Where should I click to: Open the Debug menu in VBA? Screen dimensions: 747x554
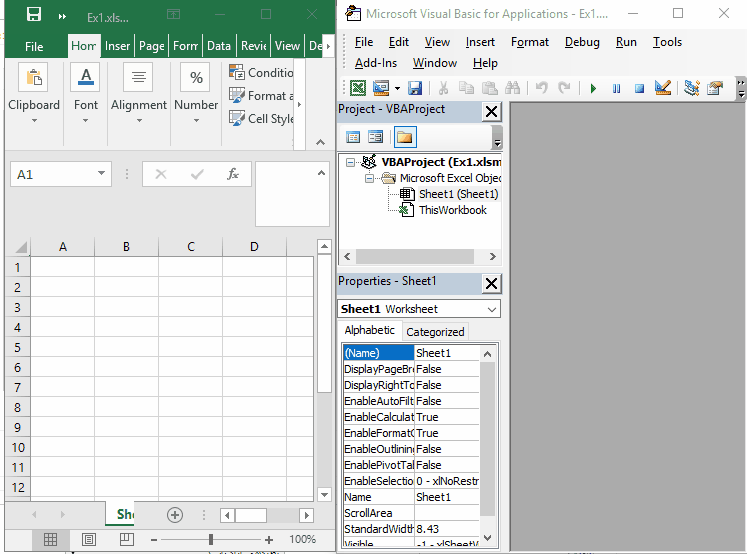[x=582, y=42]
